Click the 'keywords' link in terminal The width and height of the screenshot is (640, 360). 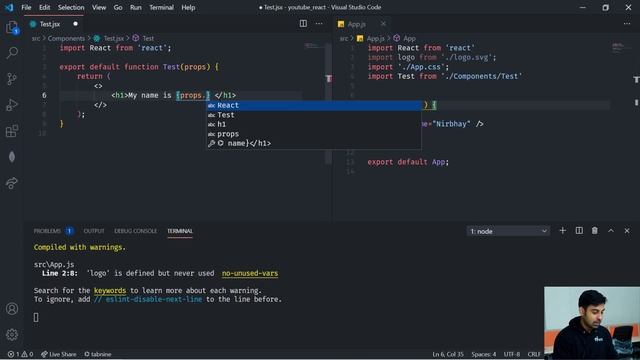(110, 291)
